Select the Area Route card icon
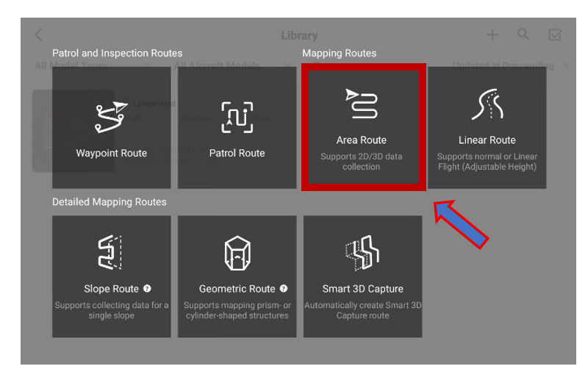This screenshot has height=380, width=588. click(x=362, y=104)
